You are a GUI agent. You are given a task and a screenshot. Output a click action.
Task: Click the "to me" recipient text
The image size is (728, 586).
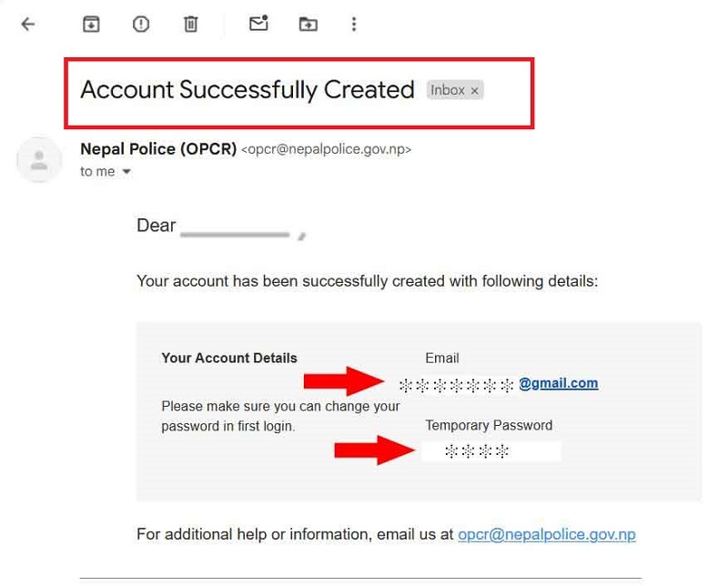tap(97, 172)
